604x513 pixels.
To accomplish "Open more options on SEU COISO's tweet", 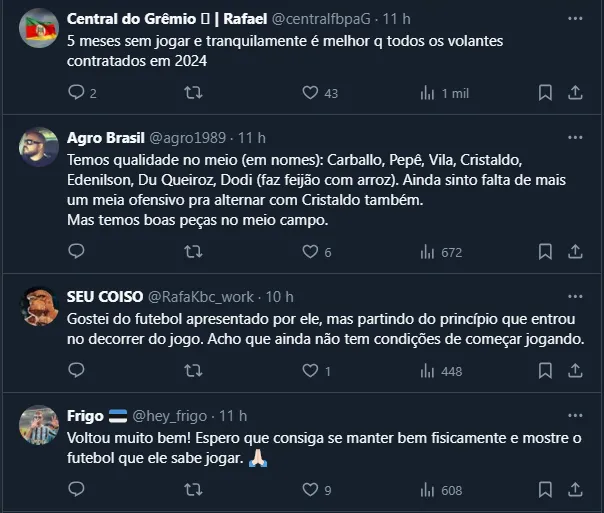I will tap(575, 296).
